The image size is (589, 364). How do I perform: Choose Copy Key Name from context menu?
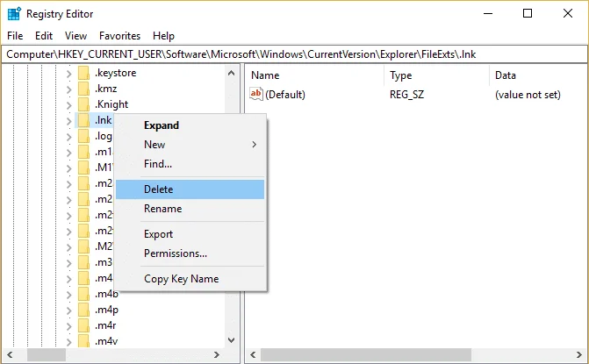[190, 279]
